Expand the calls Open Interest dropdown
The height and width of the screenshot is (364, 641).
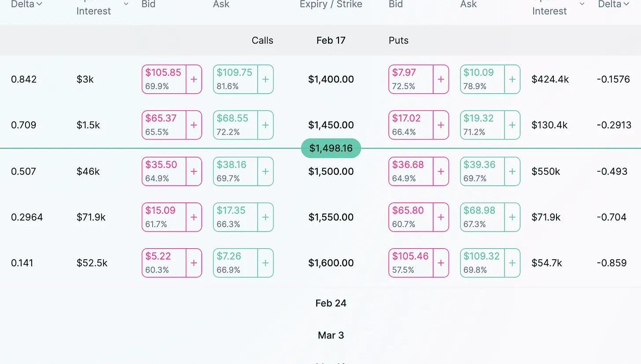(x=126, y=4)
